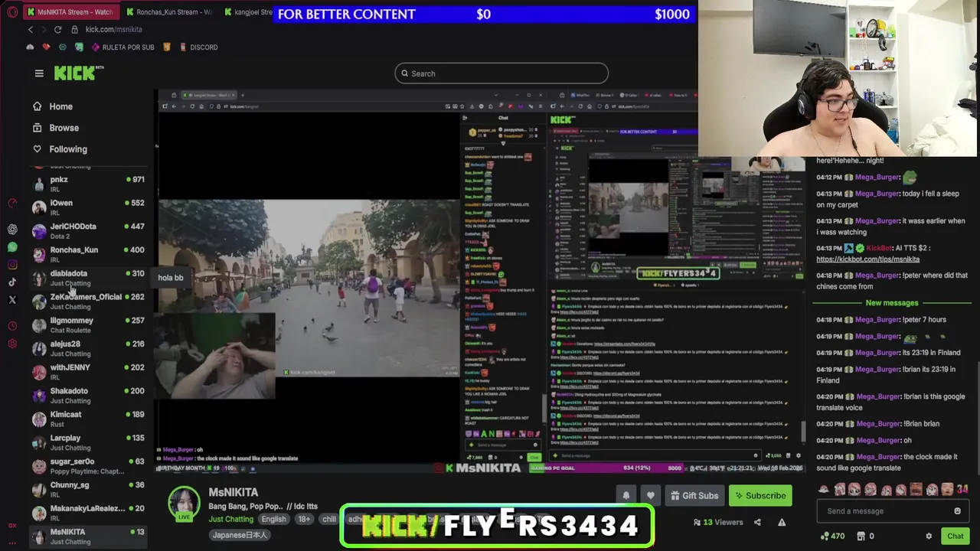
Task: Open ChatGPT in Opera sidebar
Action: pos(12,230)
